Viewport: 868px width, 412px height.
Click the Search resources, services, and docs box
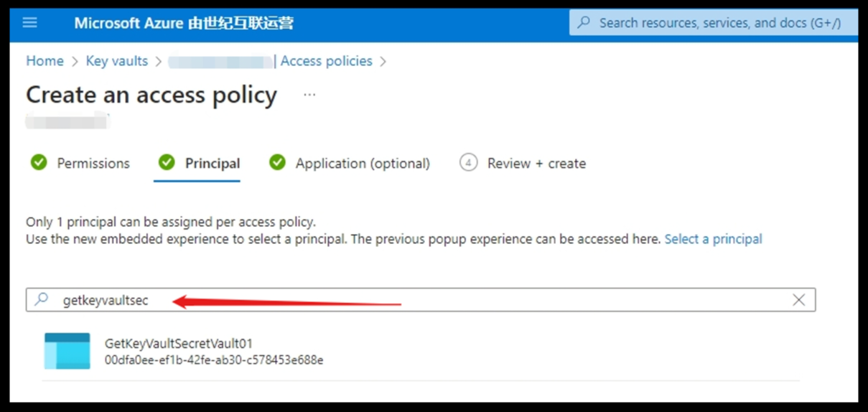click(x=719, y=23)
